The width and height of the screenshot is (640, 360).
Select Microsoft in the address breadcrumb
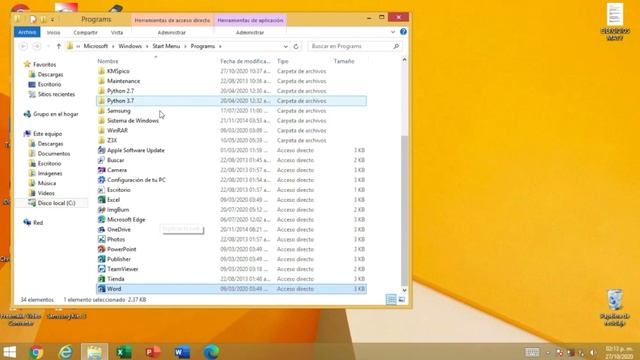coord(96,47)
